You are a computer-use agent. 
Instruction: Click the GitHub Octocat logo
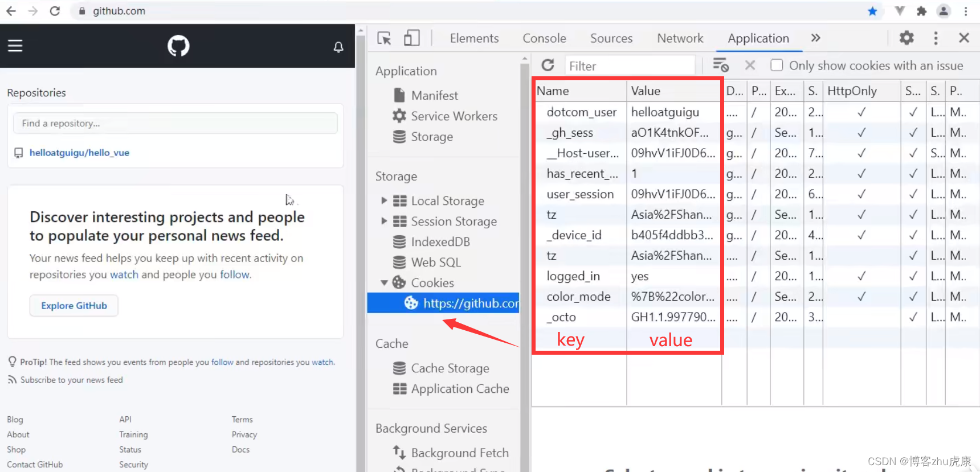[x=178, y=46]
